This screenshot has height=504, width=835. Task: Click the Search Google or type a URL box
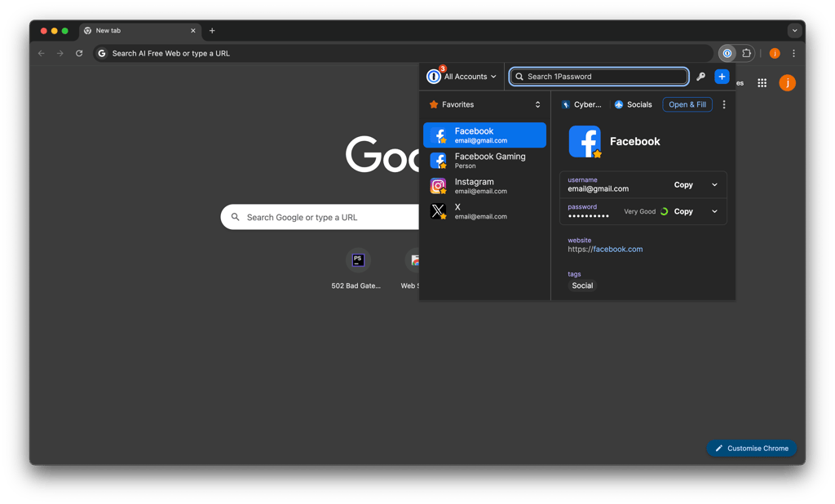320,218
